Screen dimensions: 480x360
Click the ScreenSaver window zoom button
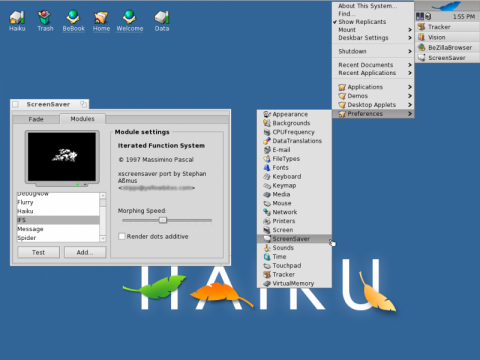click(83, 104)
